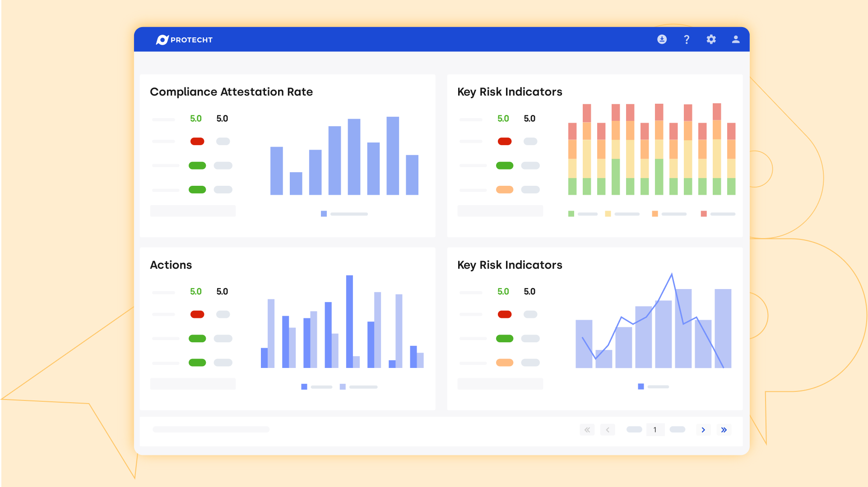868x487 pixels.
Task: Click the blue legend marker below the Actions chart
Action: pyautogui.click(x=304, y=386)
